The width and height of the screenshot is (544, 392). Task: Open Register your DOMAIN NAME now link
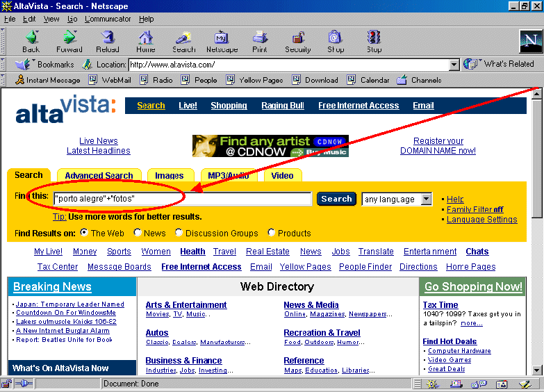click(x=438, y=146)
